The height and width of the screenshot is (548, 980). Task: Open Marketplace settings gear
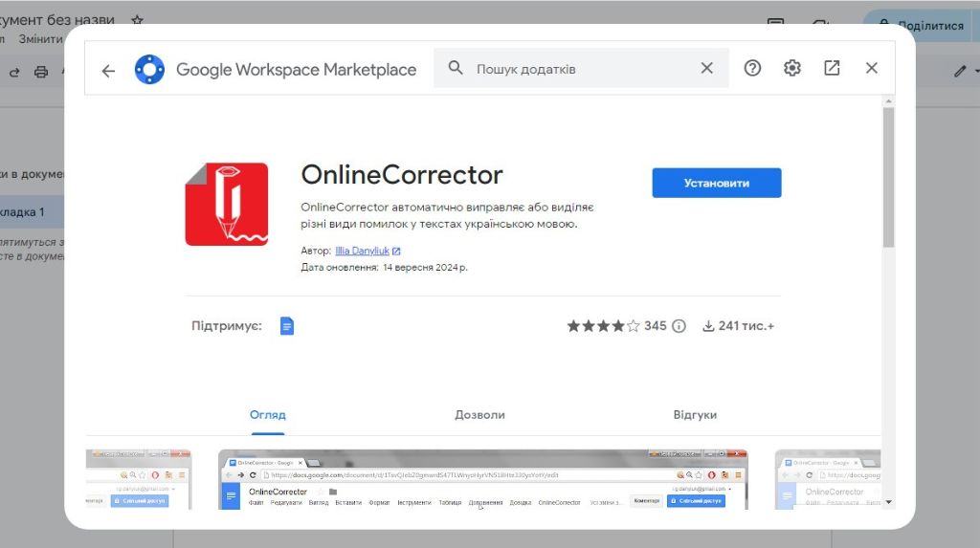791,68
